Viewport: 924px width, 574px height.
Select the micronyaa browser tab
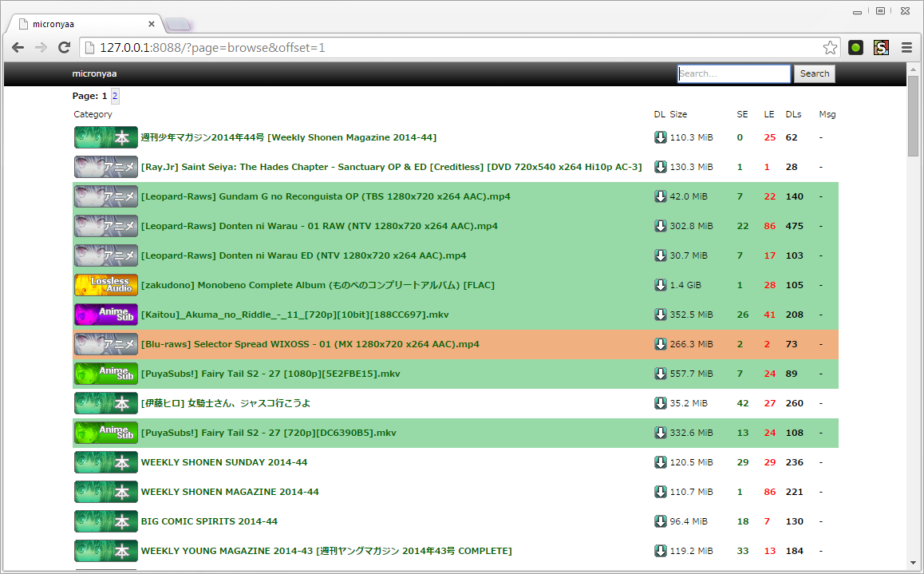pyautogui.click(x=85, y=24)
